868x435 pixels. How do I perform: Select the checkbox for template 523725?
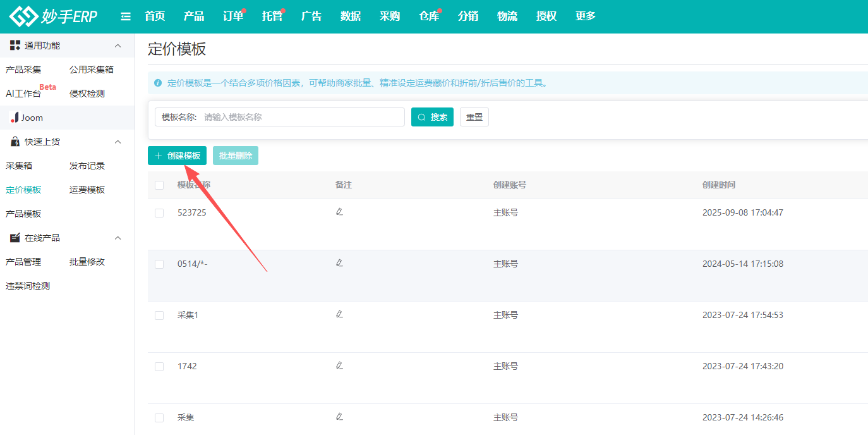[159, 213]
